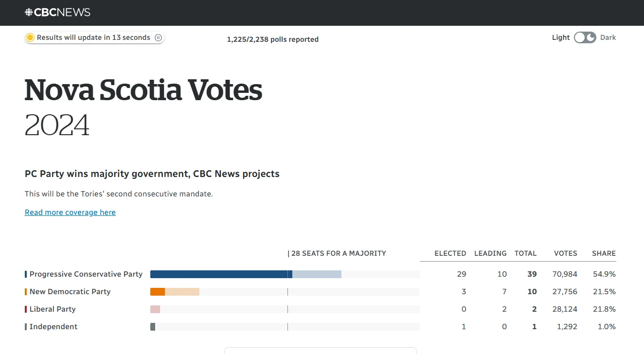Screen dimensions: 644x354
Task: Click the grey Independent seat bar
Action: 153,327
